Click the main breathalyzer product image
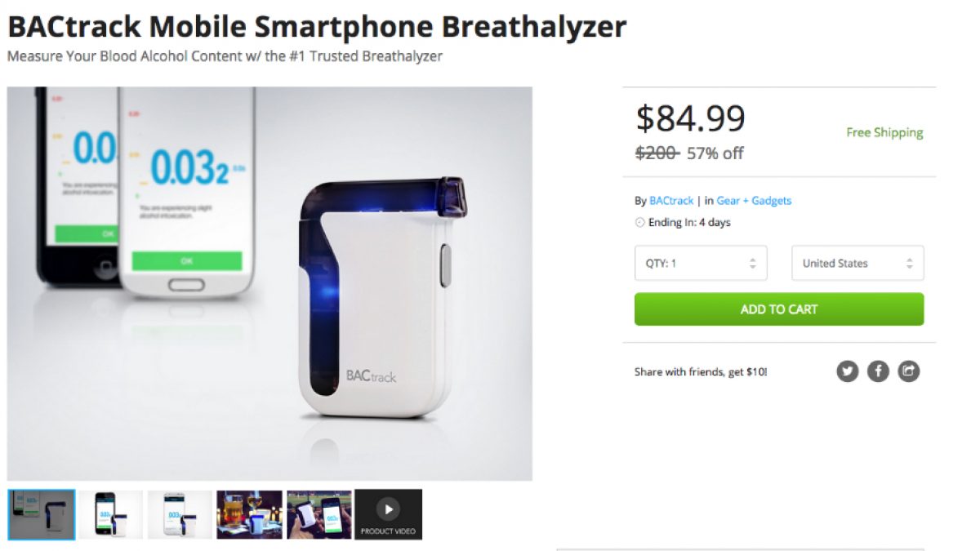 point(269,283)
